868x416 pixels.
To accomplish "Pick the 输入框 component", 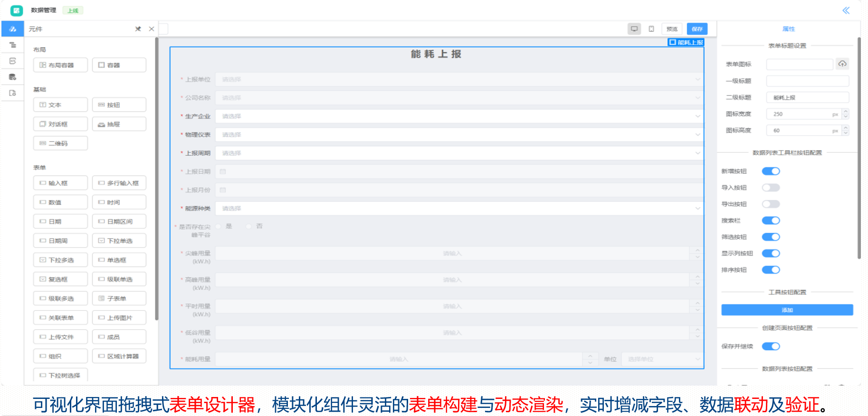I will tap(60, 183).
